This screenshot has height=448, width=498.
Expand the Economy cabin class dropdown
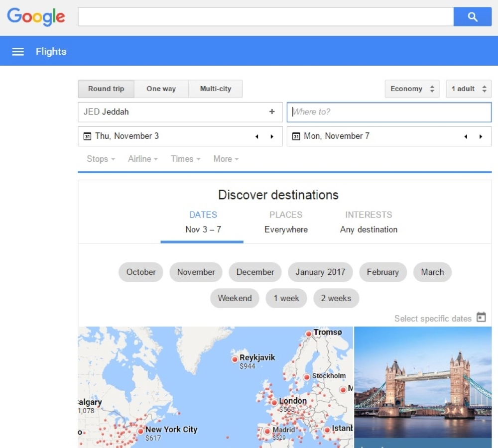412,89
